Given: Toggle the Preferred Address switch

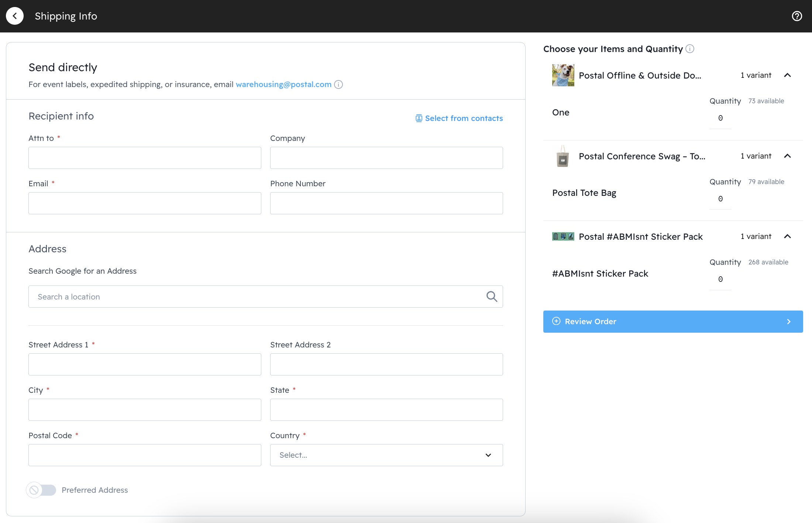Looking at the screenshot, I should pos(41,490).
